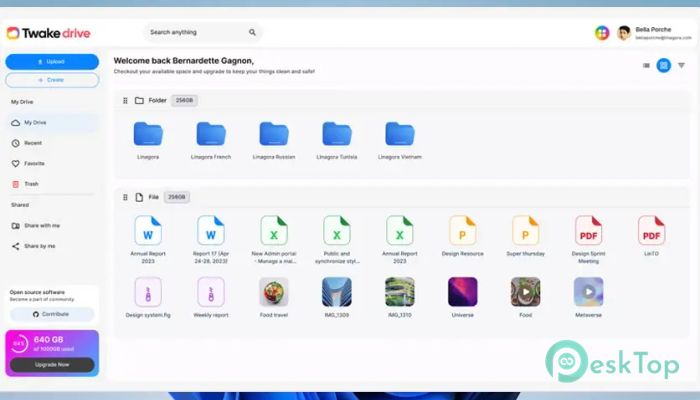
Task: Open Bella Porche profile avatar
Action: coord(624,33)
